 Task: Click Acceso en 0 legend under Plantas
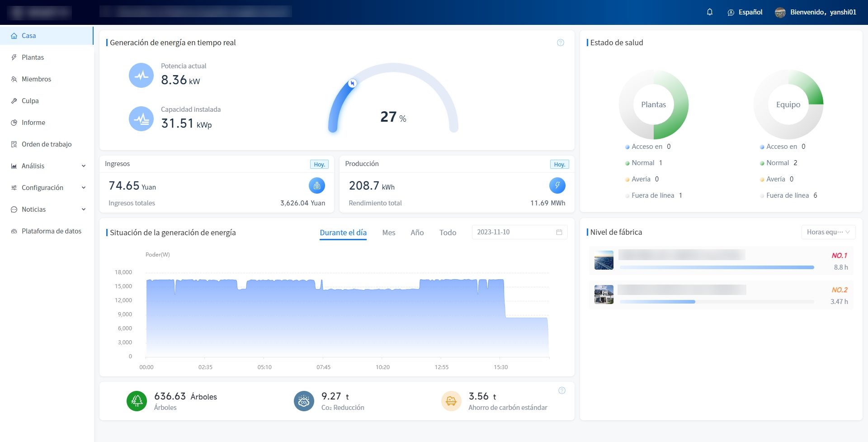[x=648, y=147]
